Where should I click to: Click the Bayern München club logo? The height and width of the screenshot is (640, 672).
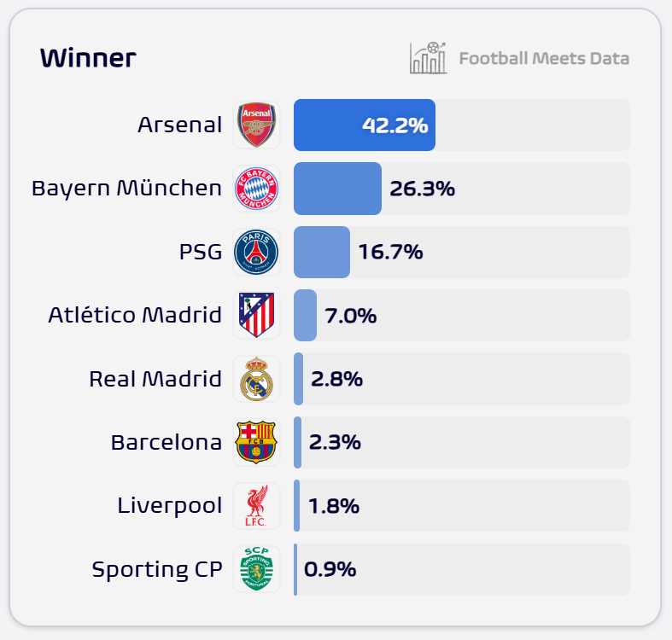pos(257,189)
